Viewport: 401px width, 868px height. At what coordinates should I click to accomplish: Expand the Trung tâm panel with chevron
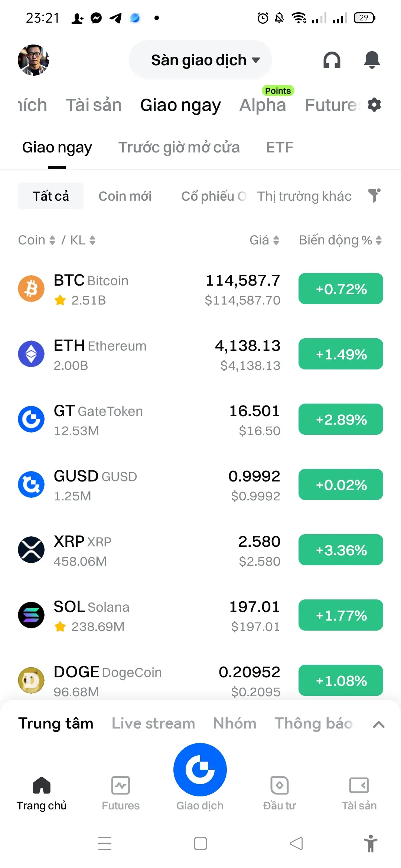click(x=378, y=724)
